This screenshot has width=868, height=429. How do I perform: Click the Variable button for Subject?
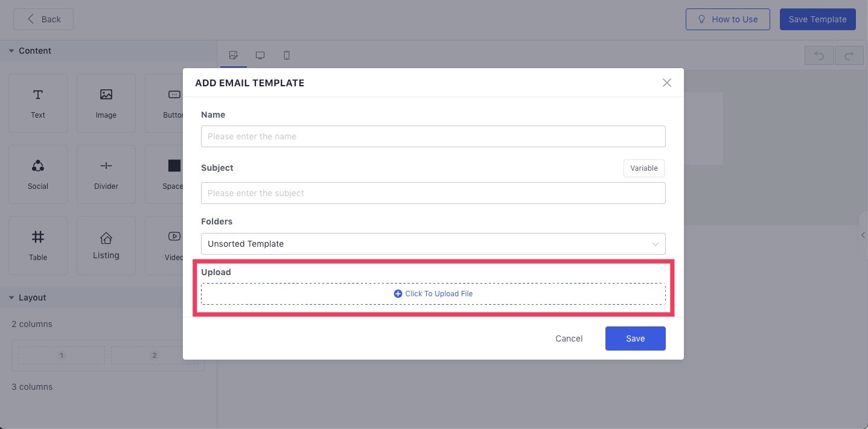pos(643,168)
